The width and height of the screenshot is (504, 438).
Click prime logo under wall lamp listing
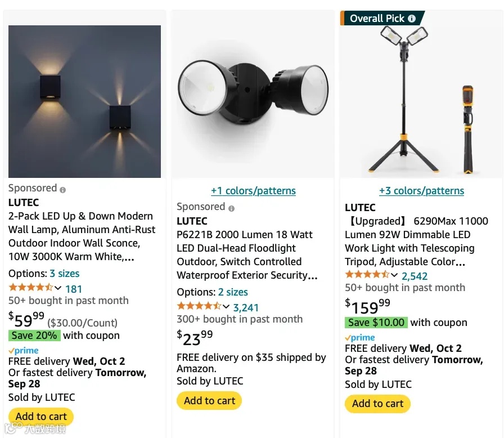click(24, 351)
